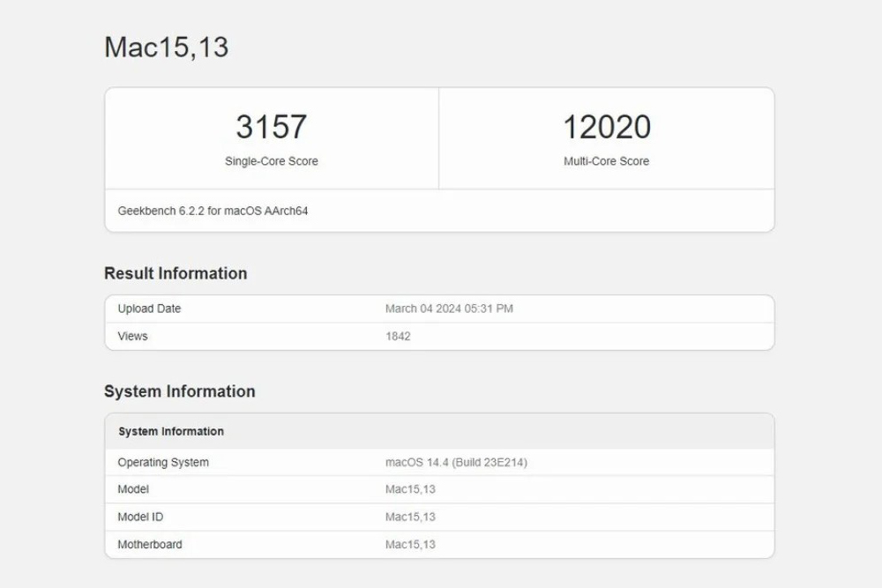The width and height of the screenshot is (882, 588).
Task: Click Geekbench 6.2.2 for macOS AArch64 text
Action: pyautogui.click(x=213, y=211)
